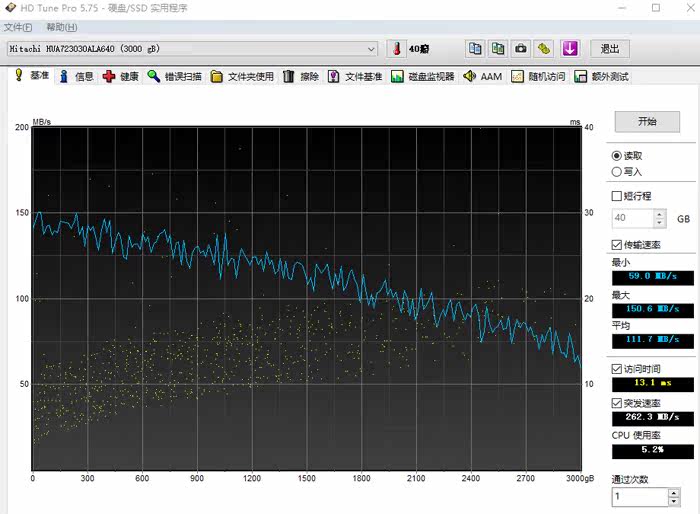
Task: Click the purple down arrow icon
Action: tap(570, 48)
